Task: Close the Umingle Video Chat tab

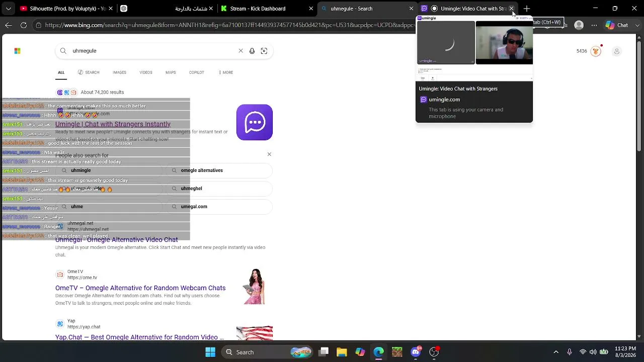Action: point(511,9)
